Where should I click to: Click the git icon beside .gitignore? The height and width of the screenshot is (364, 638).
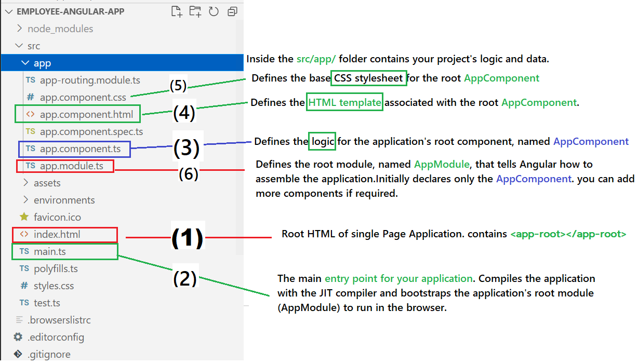[x=18, y=354]
